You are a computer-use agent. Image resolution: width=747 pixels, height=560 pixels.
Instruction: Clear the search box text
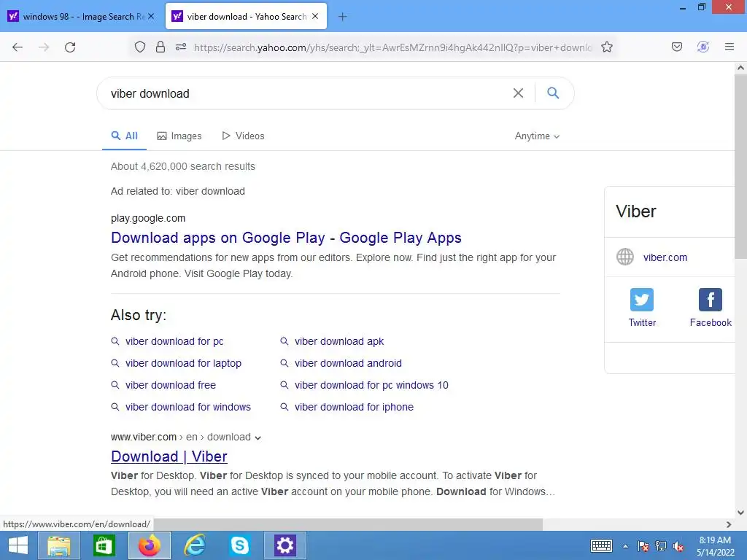coord(518,93)
